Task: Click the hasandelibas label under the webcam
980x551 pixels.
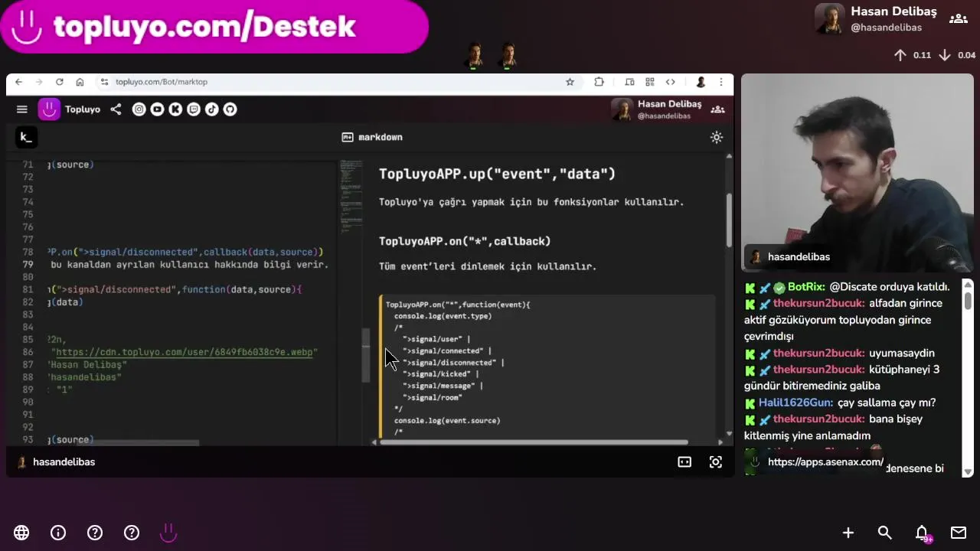Action: coord(799,257)
